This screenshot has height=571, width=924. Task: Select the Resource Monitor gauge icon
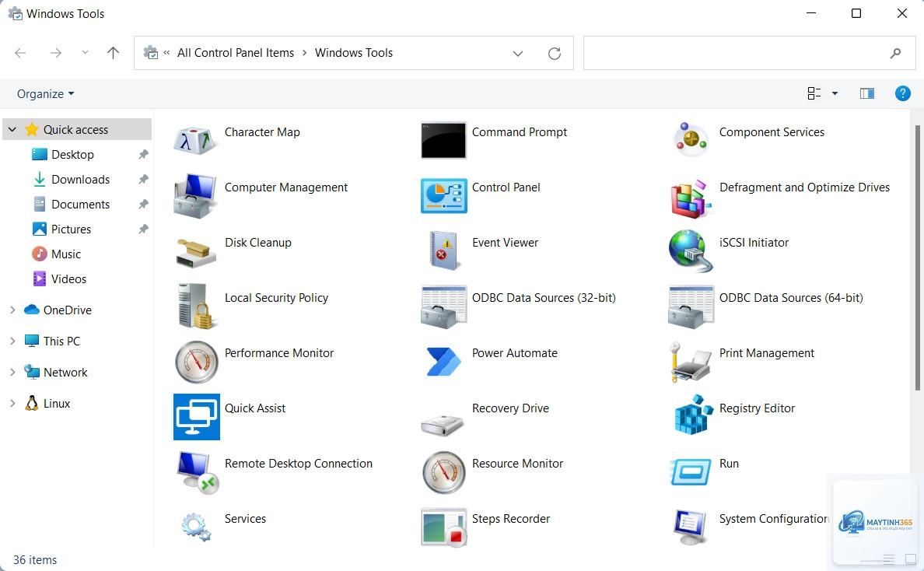[x=444, y=472]
